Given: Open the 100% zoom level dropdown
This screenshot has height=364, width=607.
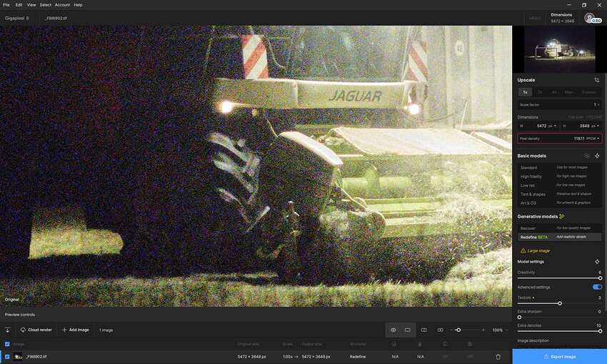Looking at the screenshot, I should [x=500, y=330].
